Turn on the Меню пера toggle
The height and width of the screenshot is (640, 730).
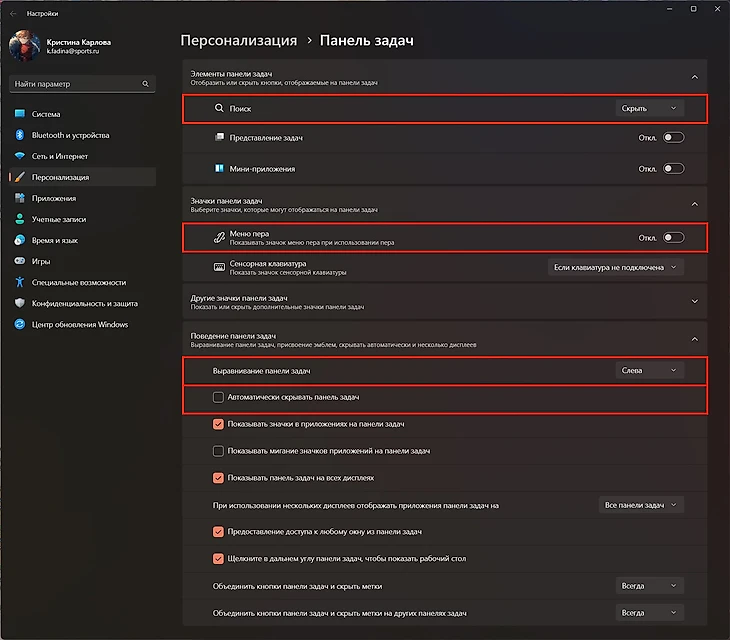point(673,238)
